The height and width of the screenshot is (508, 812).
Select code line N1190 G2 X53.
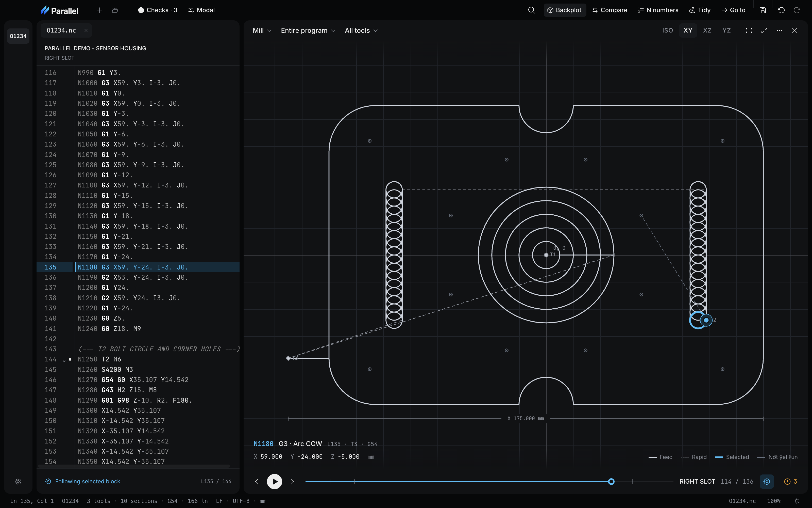pyautogui.click(x=138, y=278)
